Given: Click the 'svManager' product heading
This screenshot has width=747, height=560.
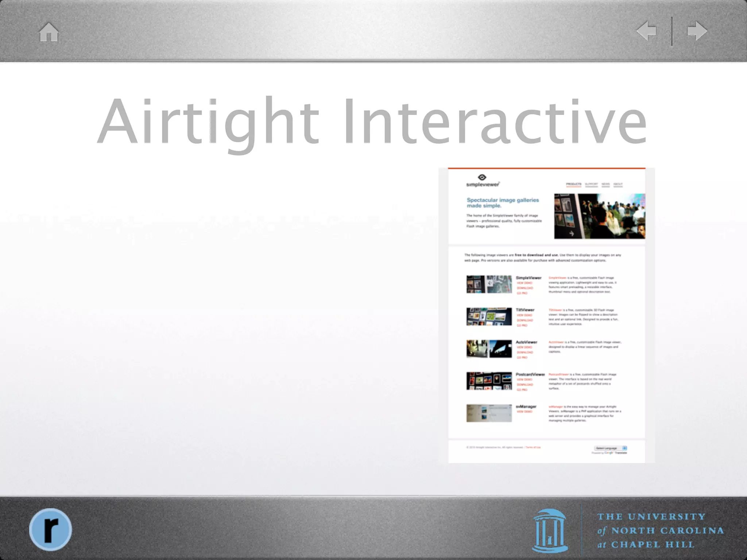Looking at the screenshot, I should coord(526,407).
